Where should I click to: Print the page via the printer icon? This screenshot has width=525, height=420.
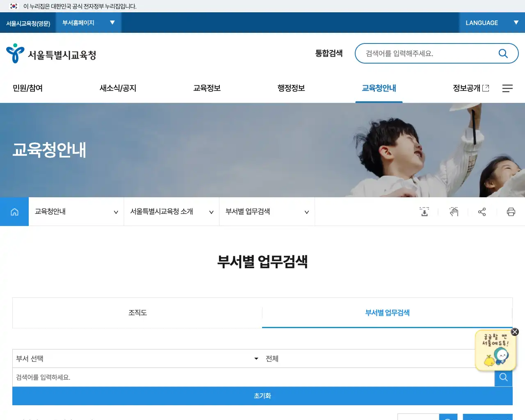511,212
